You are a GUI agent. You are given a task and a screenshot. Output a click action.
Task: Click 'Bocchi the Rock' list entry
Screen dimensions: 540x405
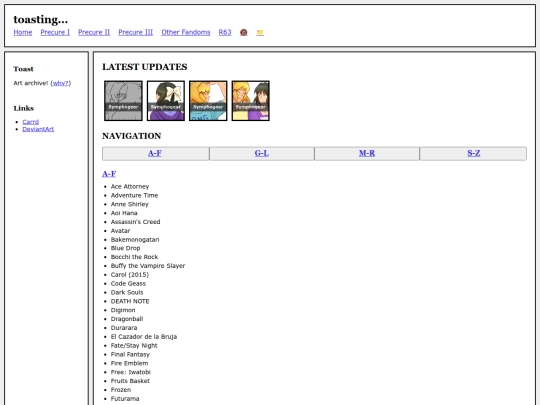point(134,257)
